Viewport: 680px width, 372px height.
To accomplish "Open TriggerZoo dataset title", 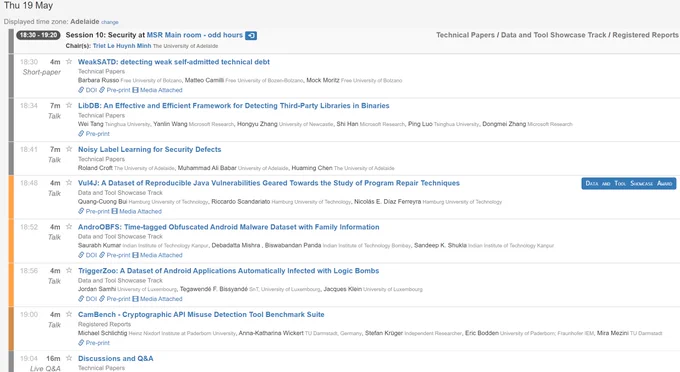I will [x=228, y=271].
